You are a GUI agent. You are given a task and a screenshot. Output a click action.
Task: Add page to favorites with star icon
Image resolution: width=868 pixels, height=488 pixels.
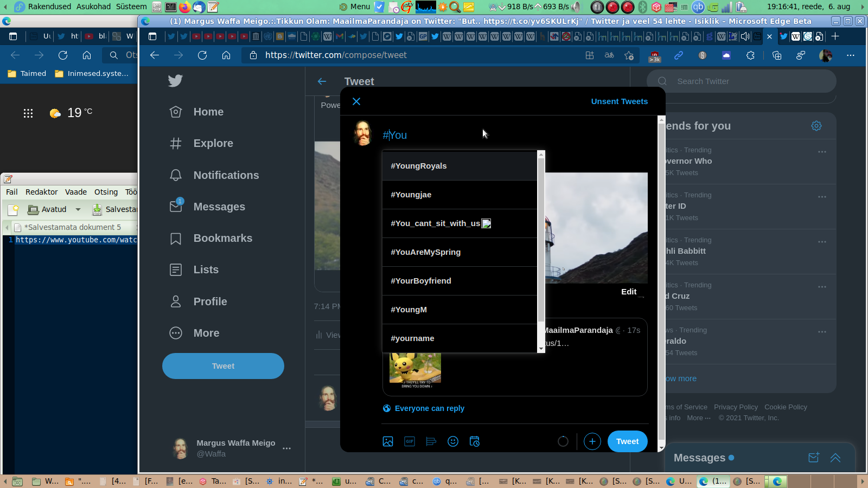coord(629,55)
